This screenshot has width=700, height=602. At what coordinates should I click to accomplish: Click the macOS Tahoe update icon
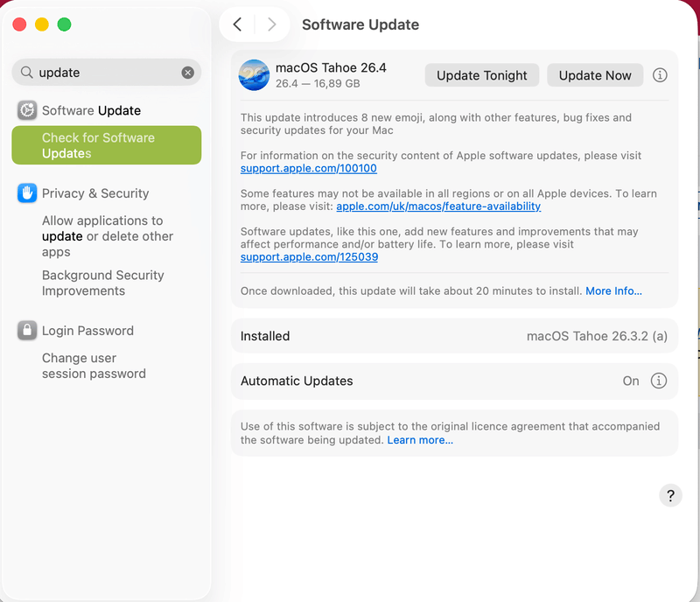click(x=254, y=75)
